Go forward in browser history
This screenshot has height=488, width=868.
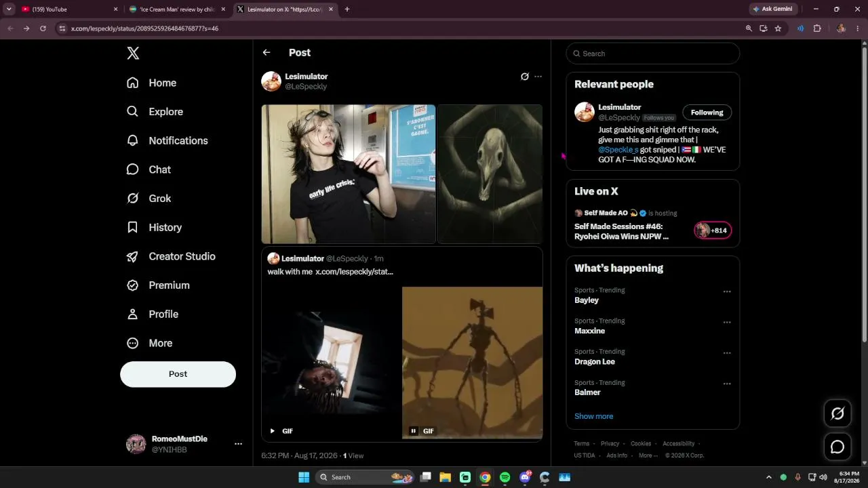[x=26, y=28]
